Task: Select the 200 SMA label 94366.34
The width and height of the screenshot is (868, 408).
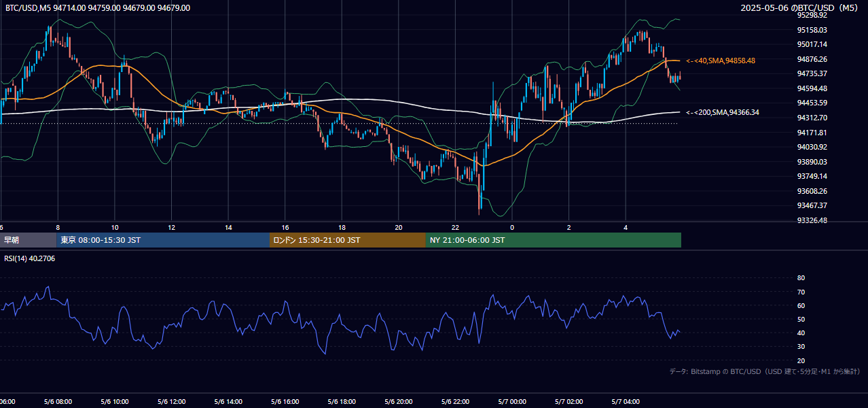Action: pos(723,112)
